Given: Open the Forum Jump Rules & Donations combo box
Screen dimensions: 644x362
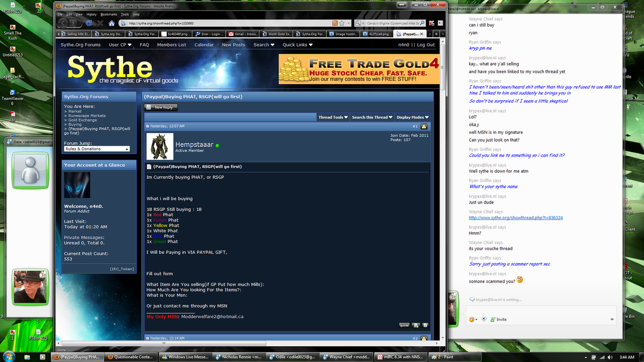Looking at the screenshot, I should (x=97, y=149).
